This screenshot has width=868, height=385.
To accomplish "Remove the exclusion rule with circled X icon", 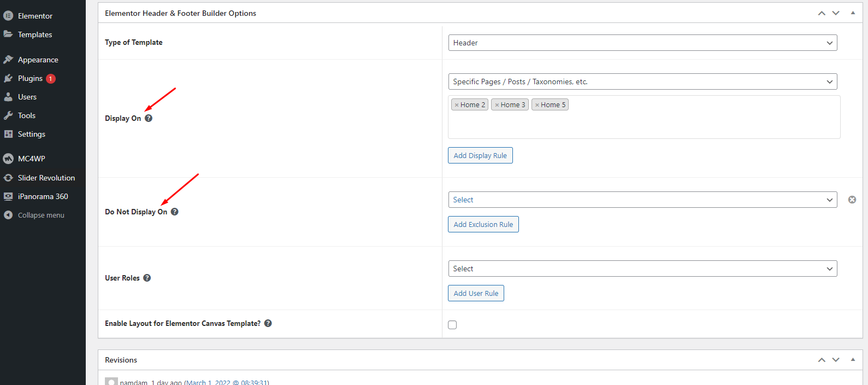I will pyautogui.click(x=852, y=200).
